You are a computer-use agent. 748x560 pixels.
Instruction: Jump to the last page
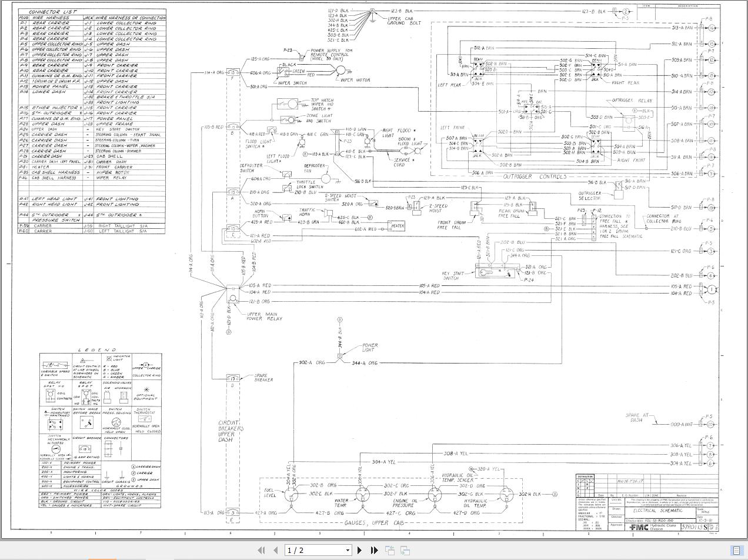pyautogui.click(x=374, y=550)
